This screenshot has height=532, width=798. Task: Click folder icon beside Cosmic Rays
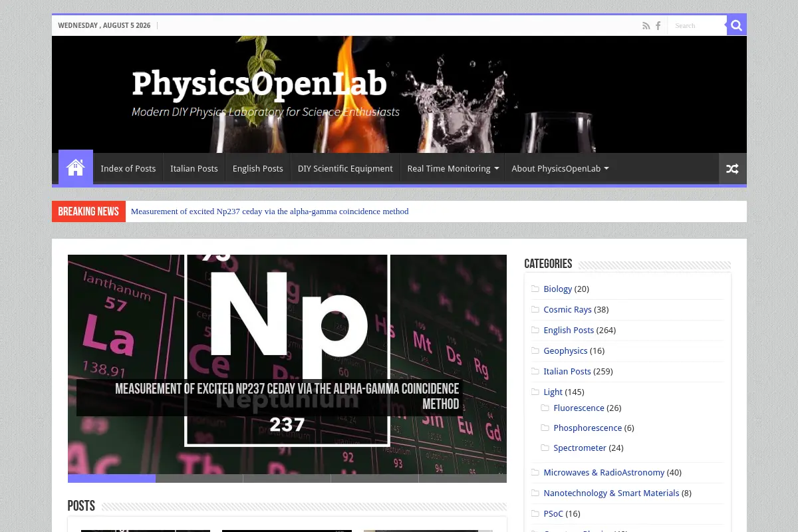coord(535,309)
